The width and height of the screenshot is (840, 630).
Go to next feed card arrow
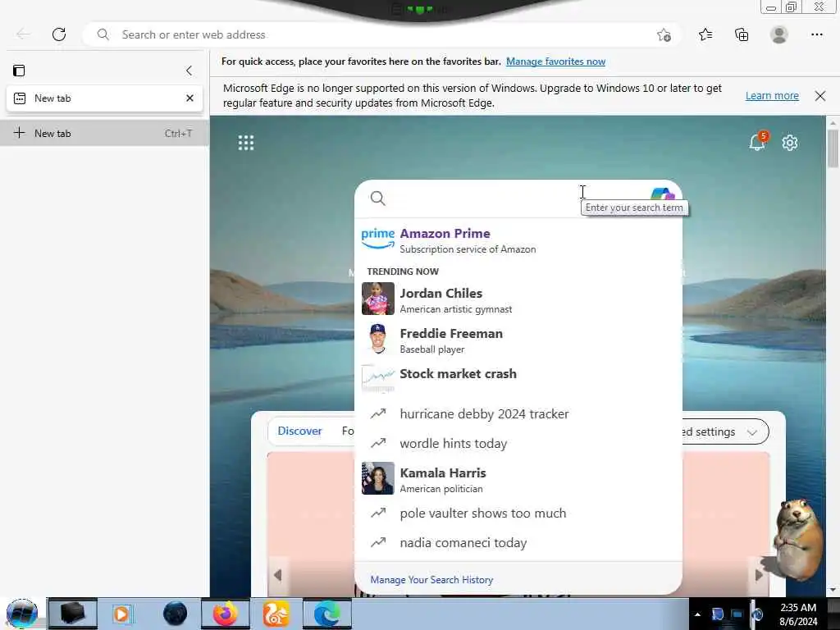759,575
